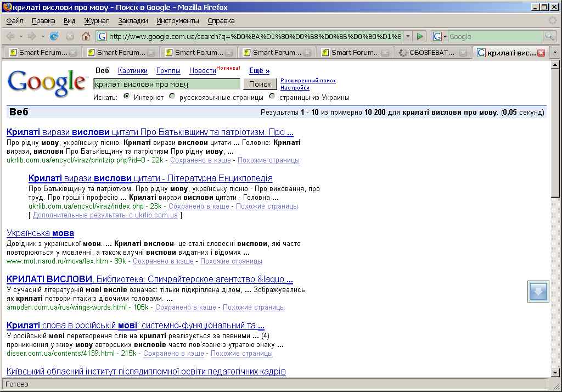
Task: Open Київський обласний інститут result link
Action: point(146,371)
